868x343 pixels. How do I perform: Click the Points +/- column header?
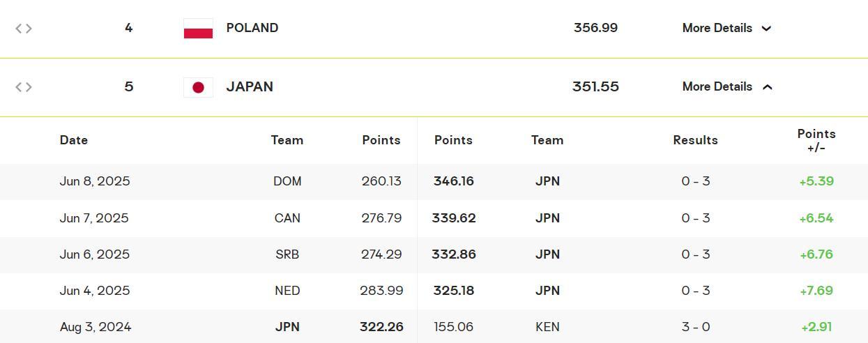pos(816,140)
